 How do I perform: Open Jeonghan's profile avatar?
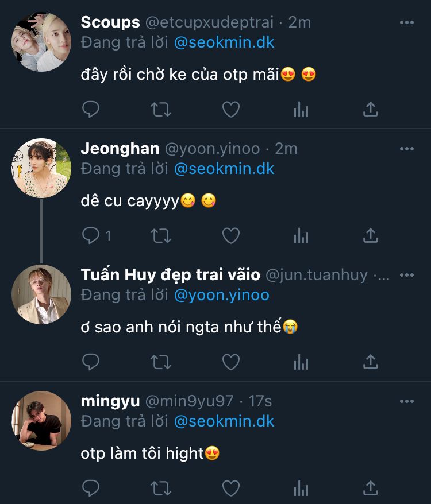41,168
